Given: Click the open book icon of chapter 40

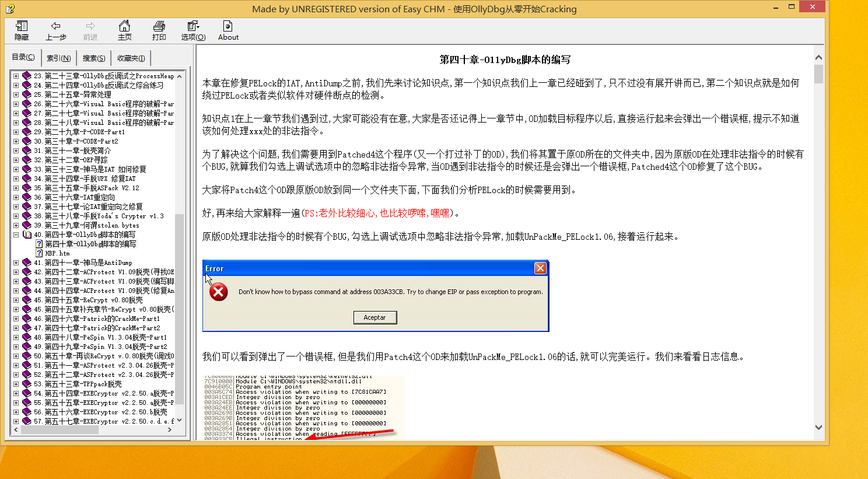Looking at the screenshot, I should 27,235.
